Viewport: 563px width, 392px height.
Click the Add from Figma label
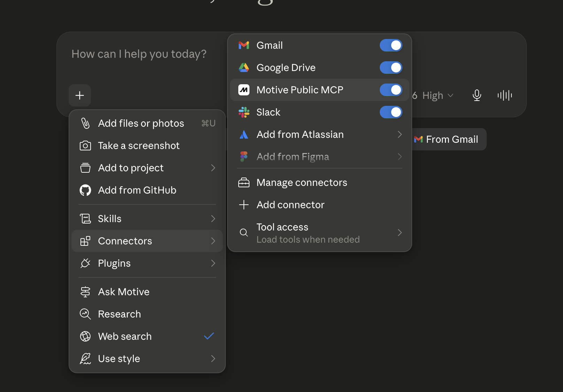pos(293,157)
